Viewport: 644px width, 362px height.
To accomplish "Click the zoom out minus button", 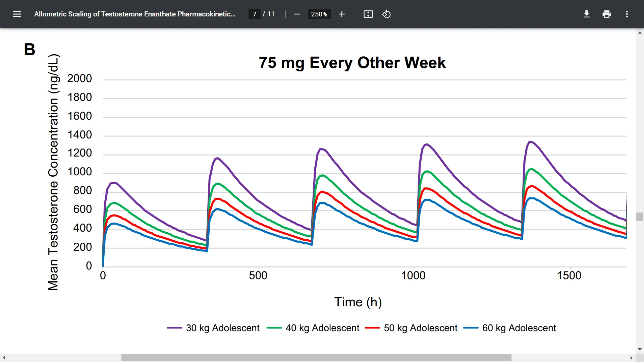I will 297,14.
